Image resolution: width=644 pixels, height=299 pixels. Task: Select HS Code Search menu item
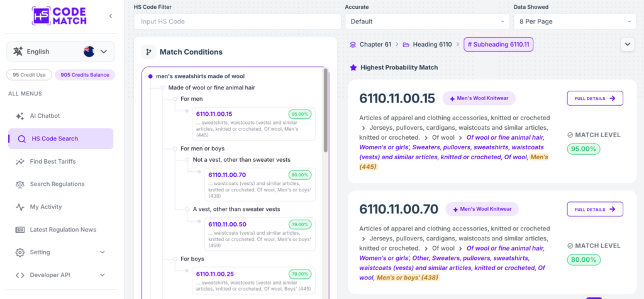coord(60,138)
